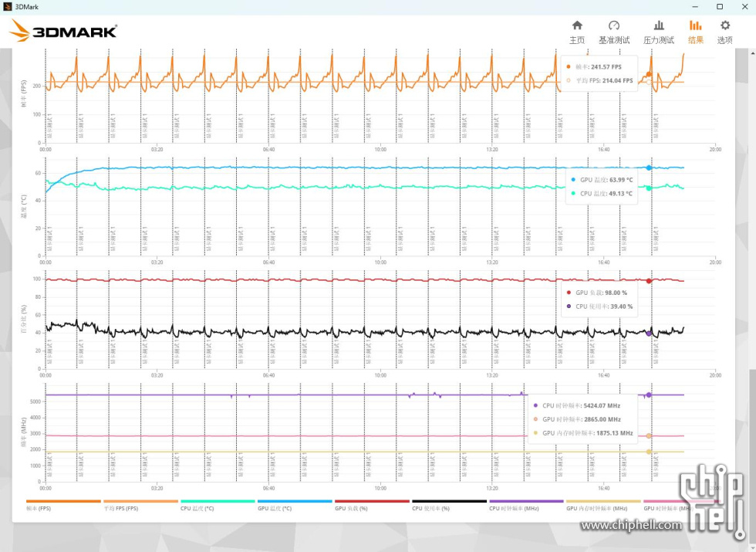This screenshot has width=756, height=552.
Task: Click the red GPU 负载 data point marker
Action: [x=649, y=281]
